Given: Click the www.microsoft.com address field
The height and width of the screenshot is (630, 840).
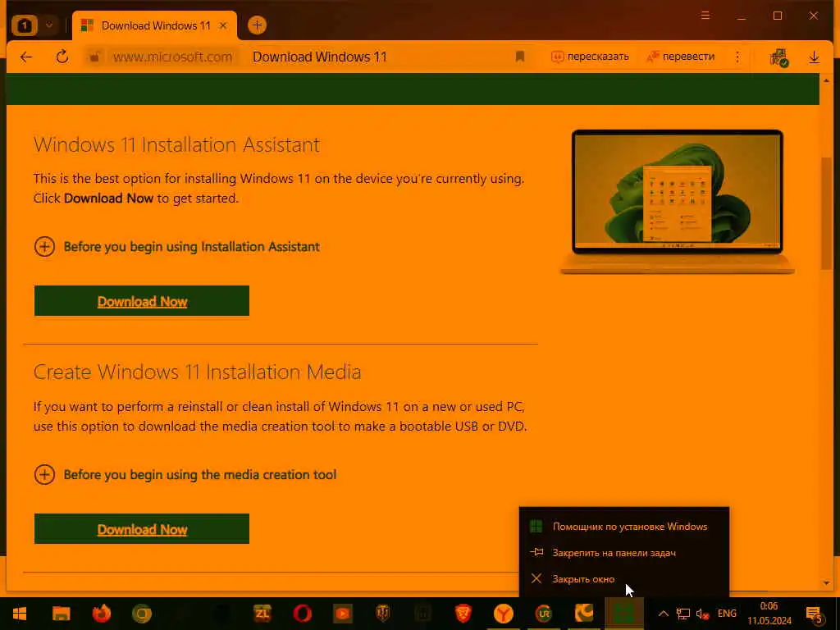Looking at the screenshot, I should click(x=172, y=57).
